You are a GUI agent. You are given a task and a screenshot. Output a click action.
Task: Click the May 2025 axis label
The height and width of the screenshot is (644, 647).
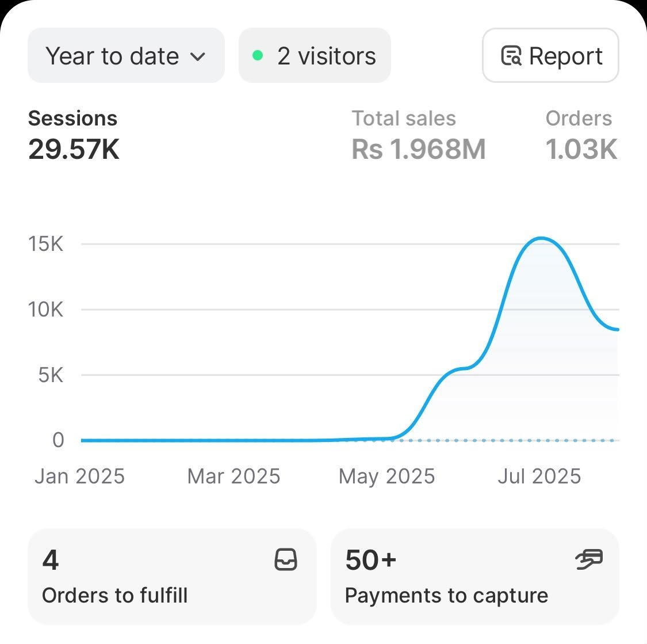[x=386, y=477]
